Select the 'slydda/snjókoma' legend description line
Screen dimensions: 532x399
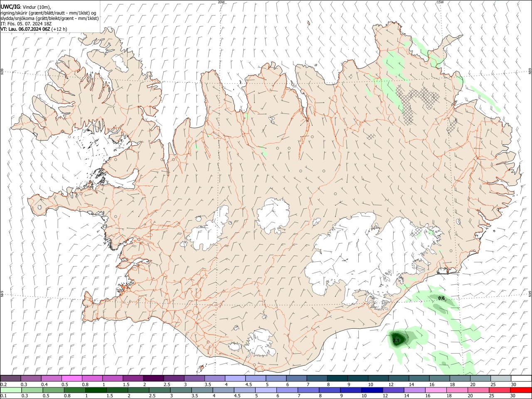49,18
